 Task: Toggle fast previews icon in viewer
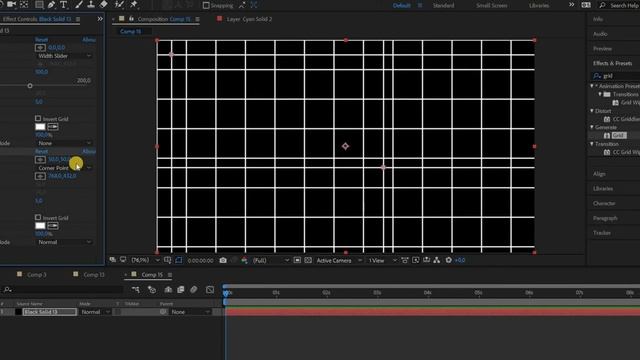point(416,260)
